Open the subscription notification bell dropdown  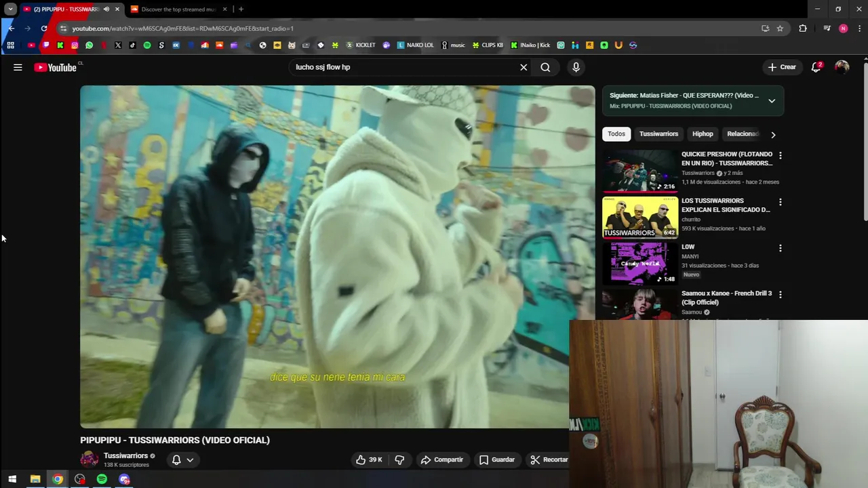pos(182,460)
